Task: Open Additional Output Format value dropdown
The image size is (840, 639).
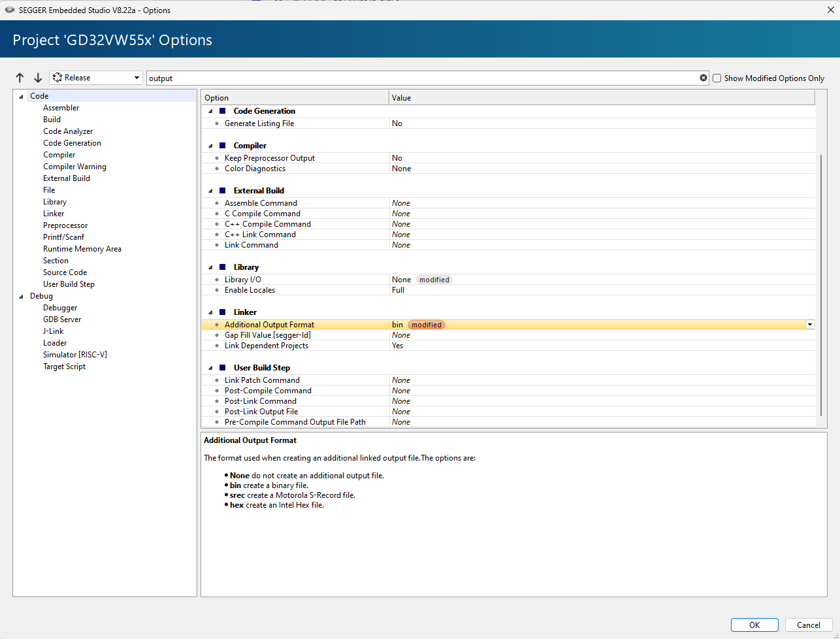Action: [x=810, y=325]
